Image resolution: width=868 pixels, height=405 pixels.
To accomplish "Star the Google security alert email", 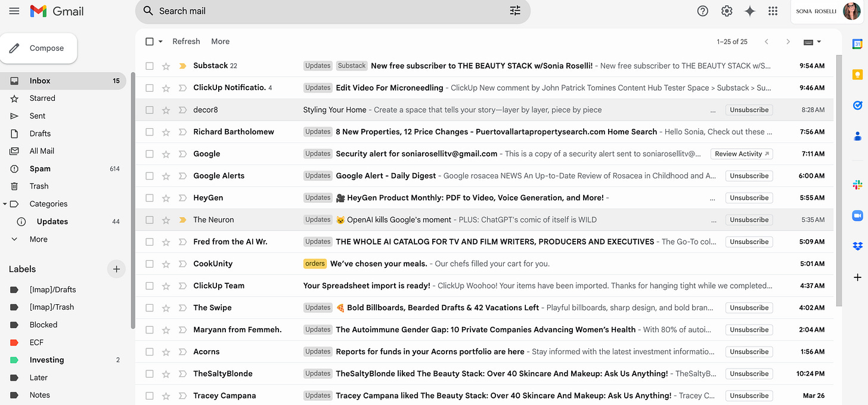I will 166,154.
